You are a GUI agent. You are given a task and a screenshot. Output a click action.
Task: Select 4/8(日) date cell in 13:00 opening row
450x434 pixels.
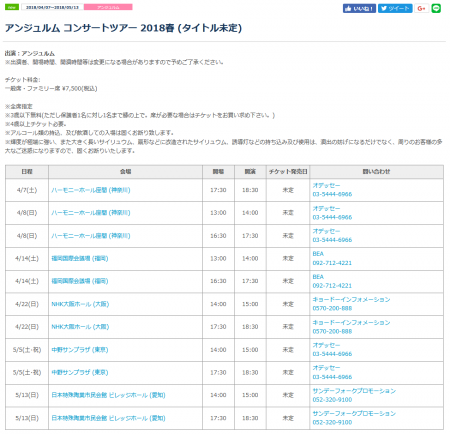coord(27,213)
